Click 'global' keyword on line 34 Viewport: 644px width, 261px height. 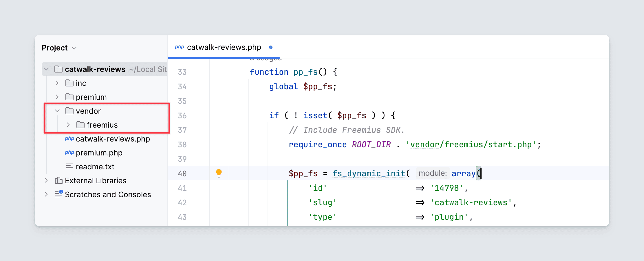click(x=283, y=86)
